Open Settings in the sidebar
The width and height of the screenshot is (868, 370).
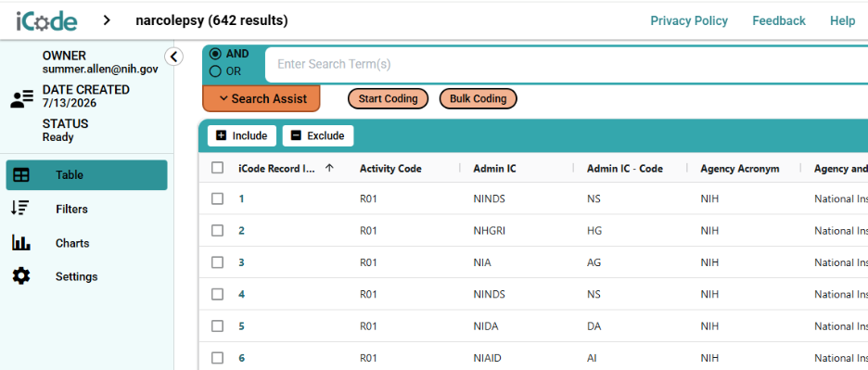[x=86, y=276]
